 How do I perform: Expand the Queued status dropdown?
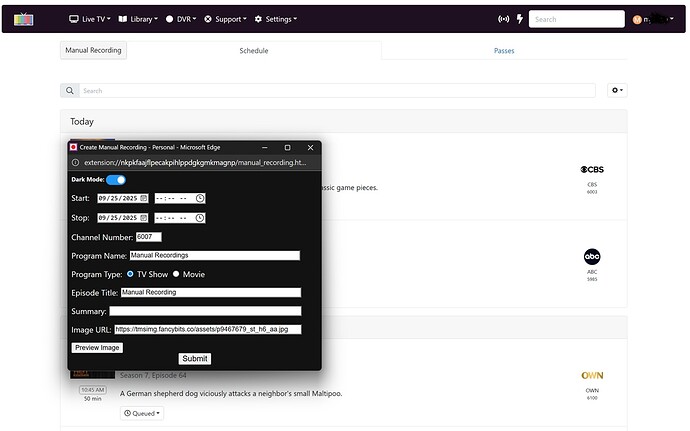pyautogui.click(x=142, y=413)
